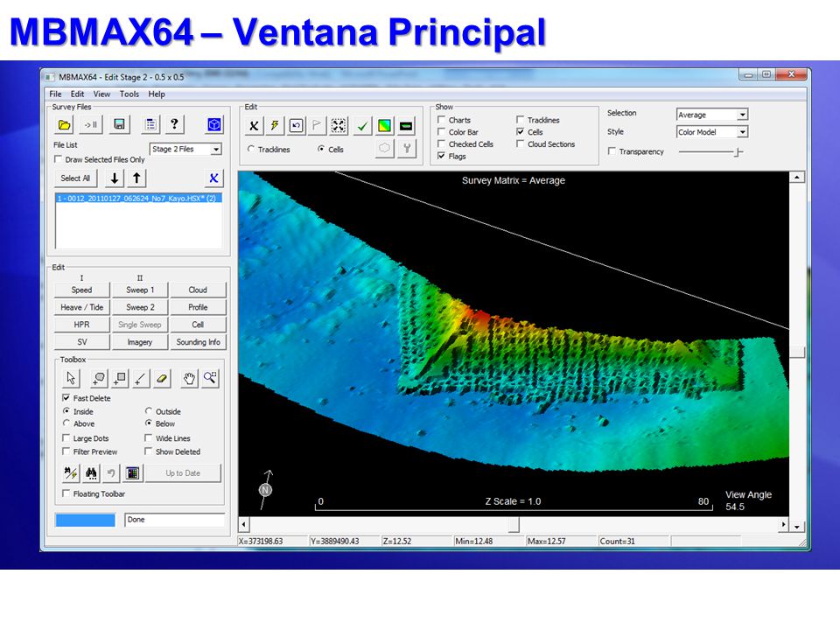Screen dimensions: 840x630
Task: Select the lasso selection tool in Toolbox
Action: [x=99, y=378]
